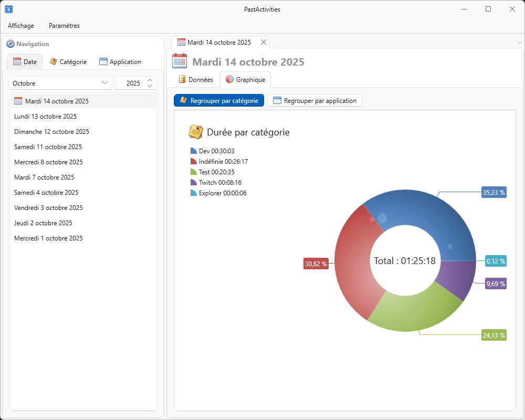Open the Affichage menu

pyautogui.click(x=21, y=26)
